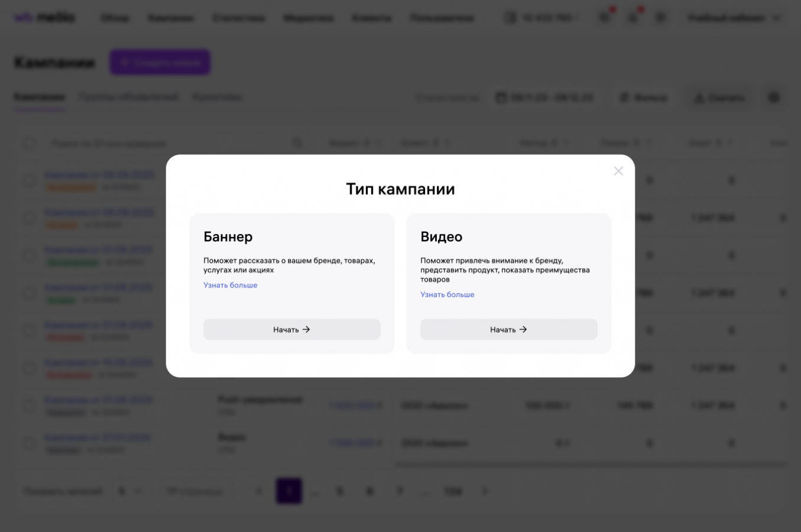Image resolution: width=801 pixels, height=532 pixels.
Task: Click the wb media logo
Action: tap(45, 18)
